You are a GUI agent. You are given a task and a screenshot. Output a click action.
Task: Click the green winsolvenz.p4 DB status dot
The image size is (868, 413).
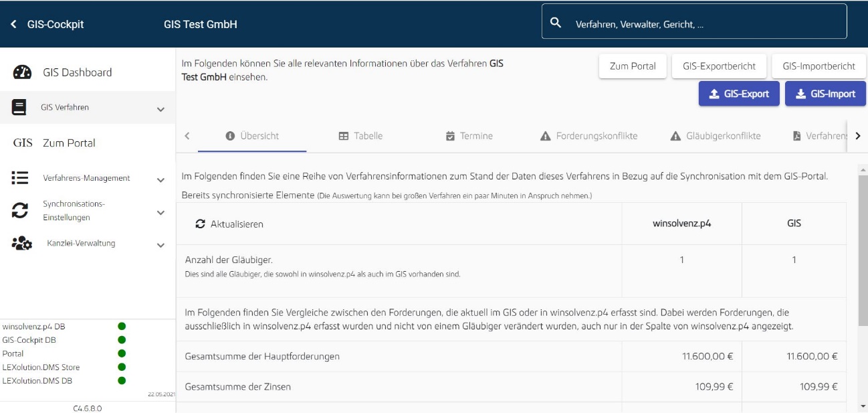coord(122,327)
